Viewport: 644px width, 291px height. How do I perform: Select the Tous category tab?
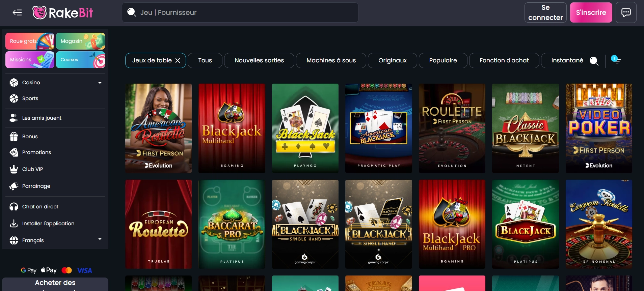pyautogui.click(x=205, y=61)
